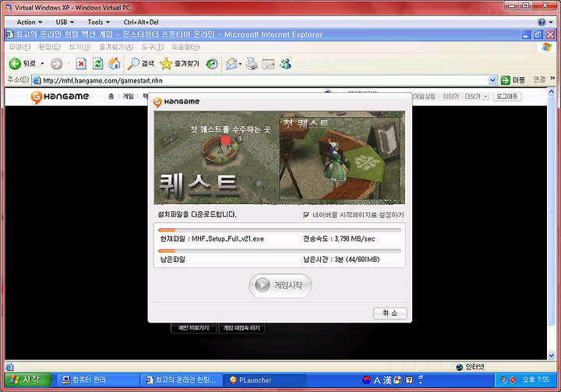561x392 pixels.
Task: Expand the toolbar overflow chevron
Action: coord(552,78)
